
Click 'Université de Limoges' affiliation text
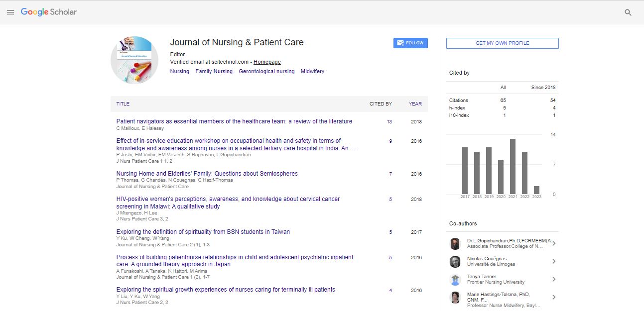coord(491,264)
